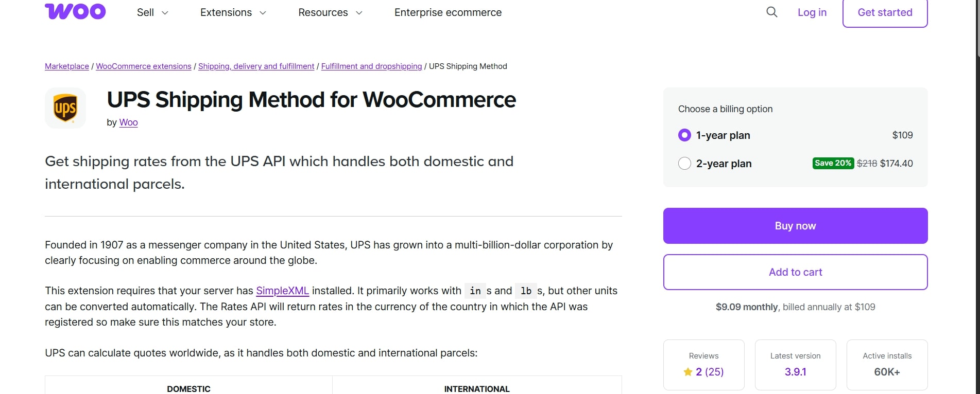Click the UPS shield product icon
This screenshot has height=394, width=980.
click(x=65, y=108)
